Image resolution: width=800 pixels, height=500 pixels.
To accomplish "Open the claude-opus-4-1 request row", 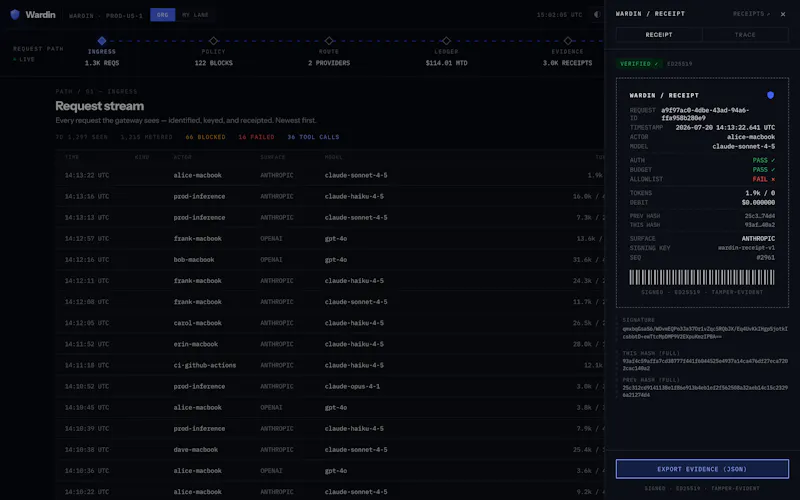I will tap(330, 386).
